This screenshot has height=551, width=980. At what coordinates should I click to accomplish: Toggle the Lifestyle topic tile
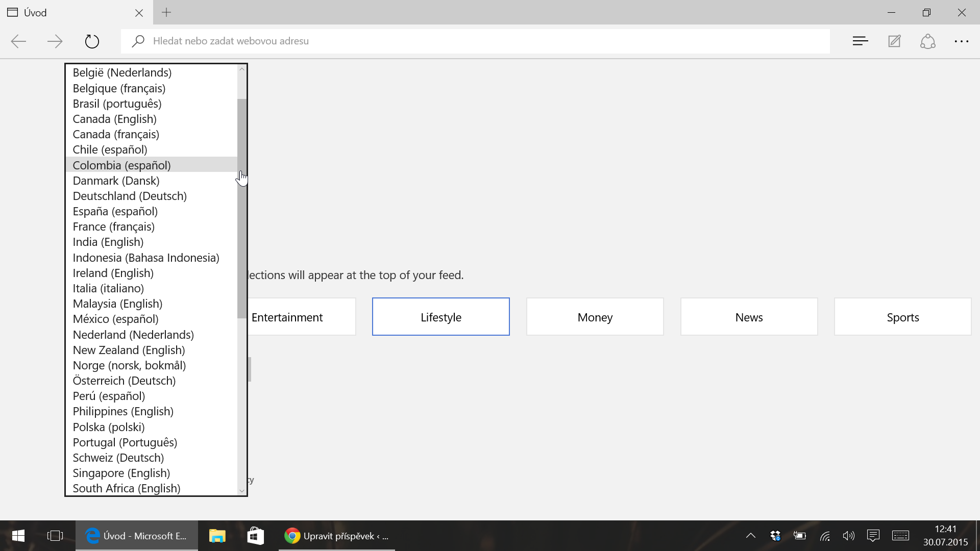[440, 317]
